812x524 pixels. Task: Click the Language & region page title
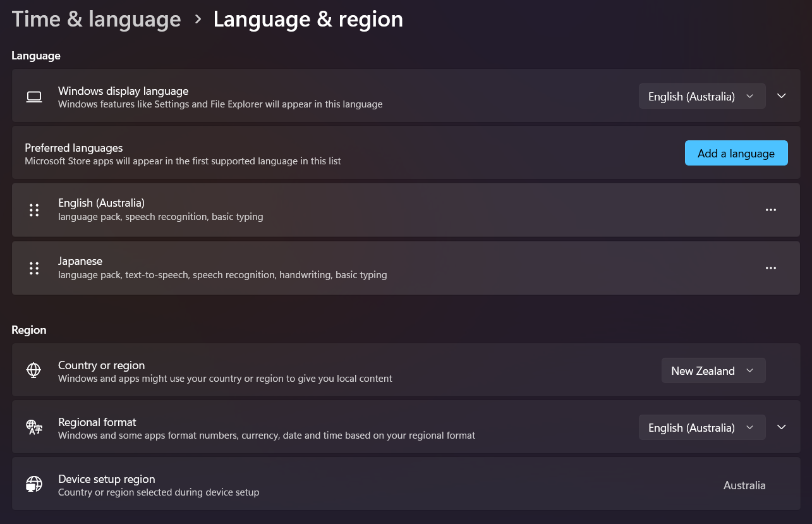308,19
